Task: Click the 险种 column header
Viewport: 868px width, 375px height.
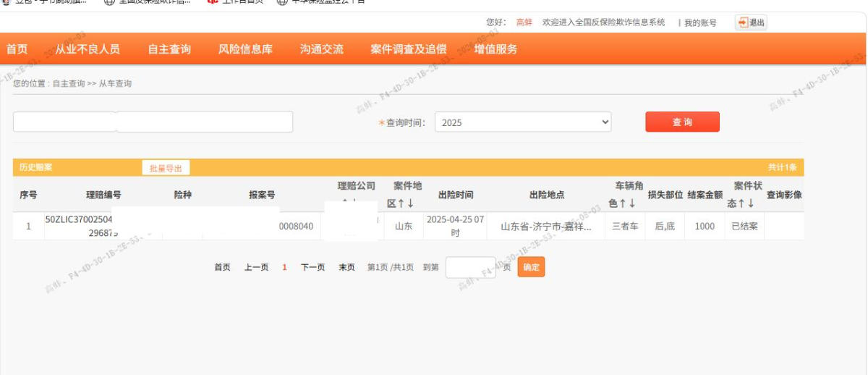Action: point(183,195)
